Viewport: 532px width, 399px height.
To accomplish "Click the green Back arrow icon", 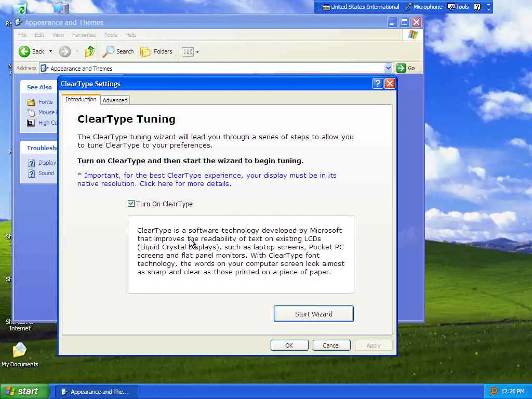I will pos(24,51).
